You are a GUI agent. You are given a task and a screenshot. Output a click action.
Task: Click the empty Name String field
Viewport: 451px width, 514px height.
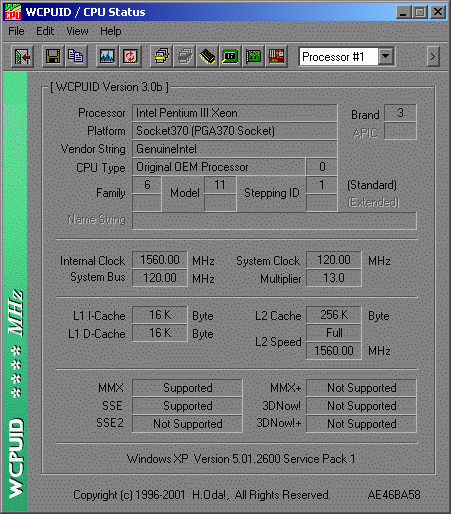274,221
